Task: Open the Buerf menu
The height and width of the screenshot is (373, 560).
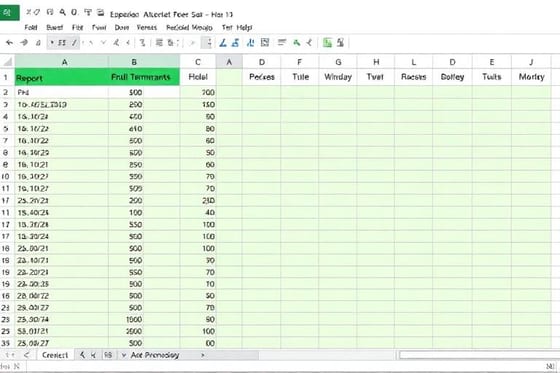Action: pos(54,28)
